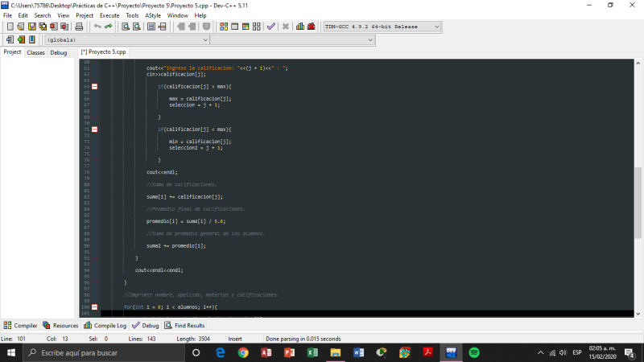Viewport: 644px width, 362px height.
Task: Open Spotify from the taskbar
Action: click(474, 352)
